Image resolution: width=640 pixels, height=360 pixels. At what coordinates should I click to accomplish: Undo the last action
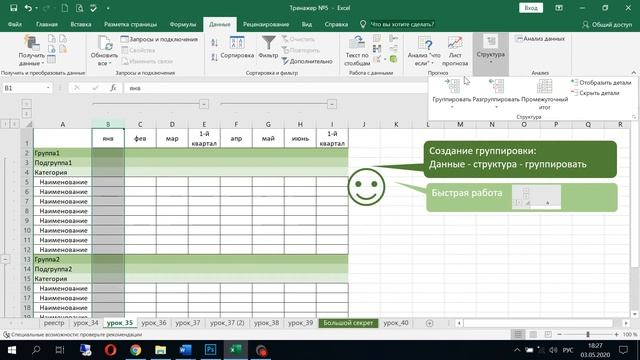28,8
